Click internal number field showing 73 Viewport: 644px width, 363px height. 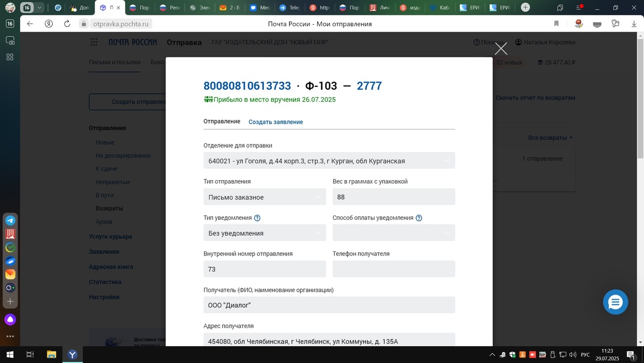264,269
